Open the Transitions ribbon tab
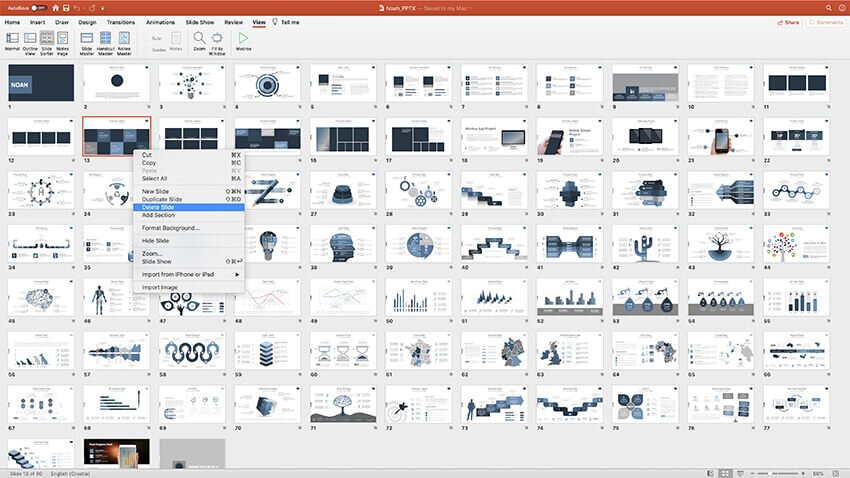The height and width of the screenshot is (478, 850). click(120, 21)
